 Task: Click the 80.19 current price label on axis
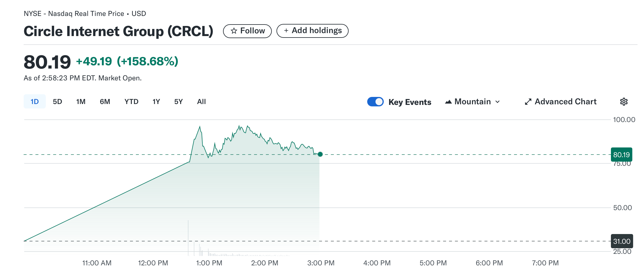[621, 155]
